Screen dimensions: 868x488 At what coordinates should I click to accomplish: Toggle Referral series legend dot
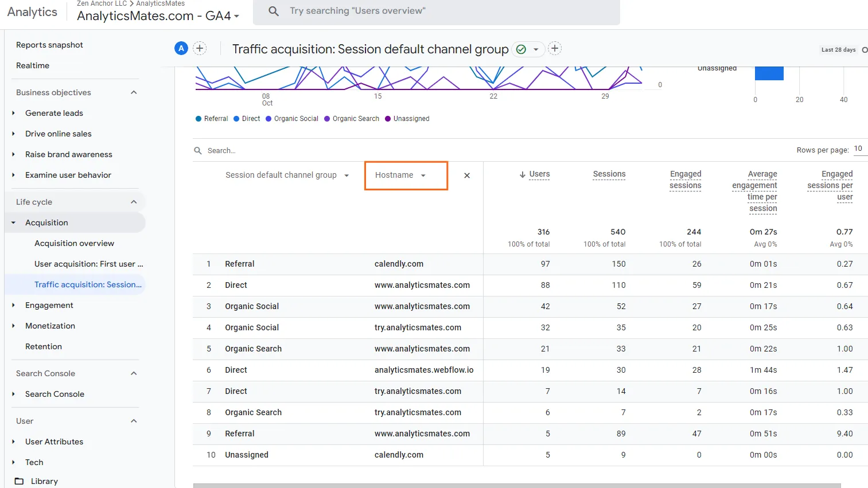(x=198, y=119)
